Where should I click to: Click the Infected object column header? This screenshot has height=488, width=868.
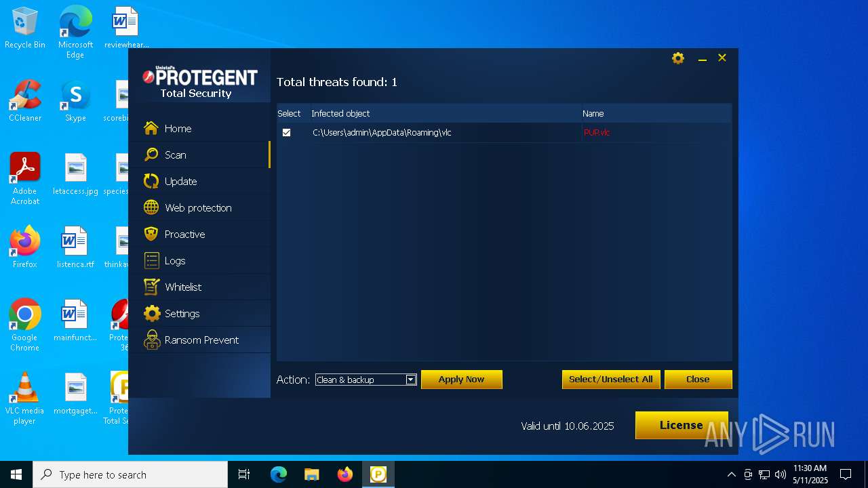[x=340, y=113]
